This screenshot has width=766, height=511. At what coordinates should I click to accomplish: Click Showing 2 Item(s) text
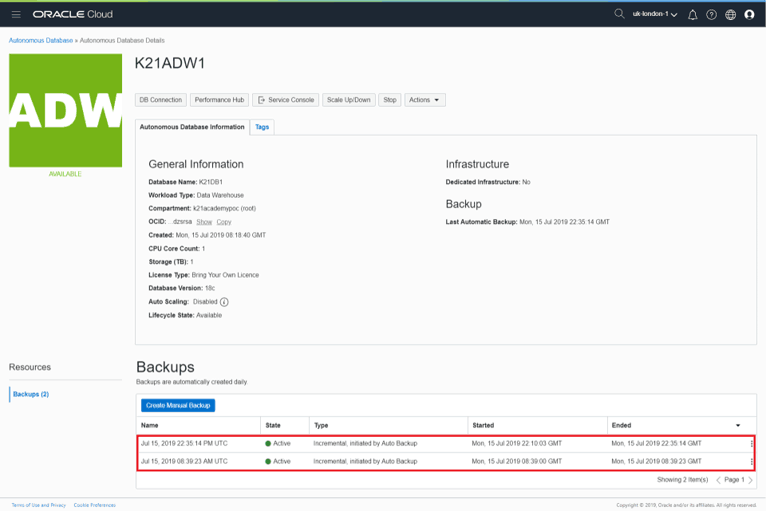click(x=682, y=480)
